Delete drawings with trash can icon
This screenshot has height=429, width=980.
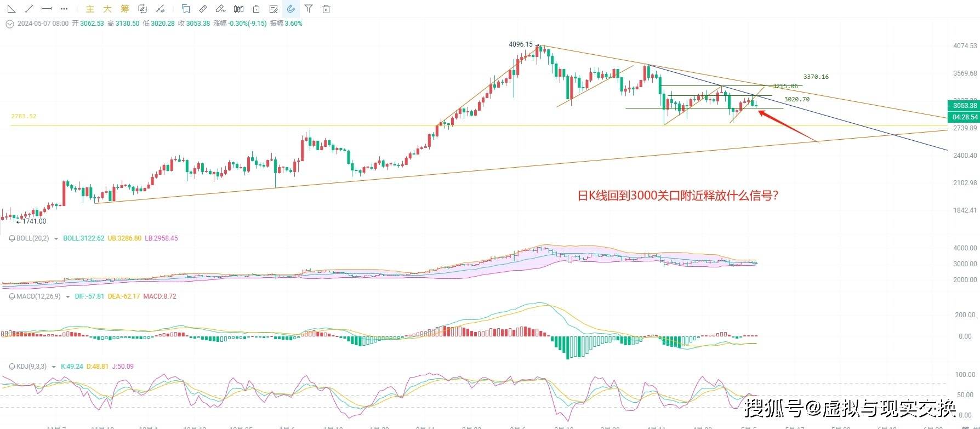[x=326, y=9]
